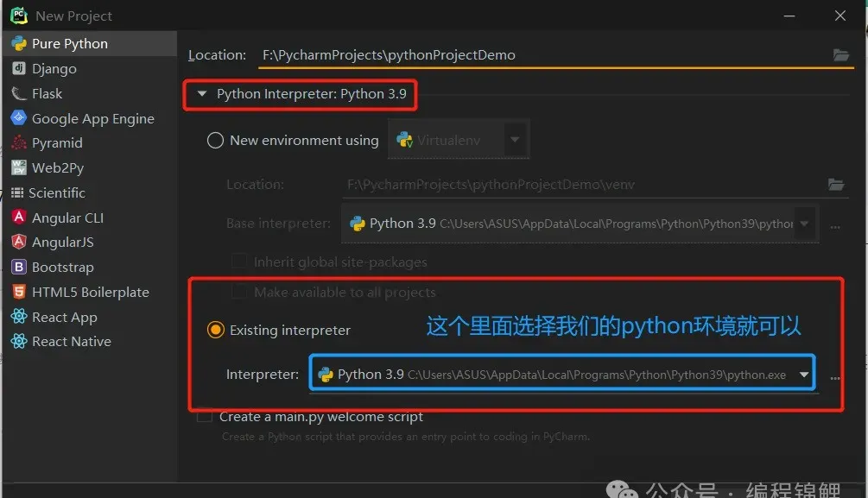Image resolution: width=868 pixels, height=498 pixels.
Task: Choose HTML5 Boilerplate project type
Action: (x=90, y=292)
